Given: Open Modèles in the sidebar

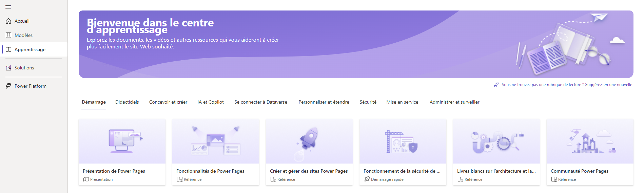Looking at the screenshot, I should pos(34,35).
